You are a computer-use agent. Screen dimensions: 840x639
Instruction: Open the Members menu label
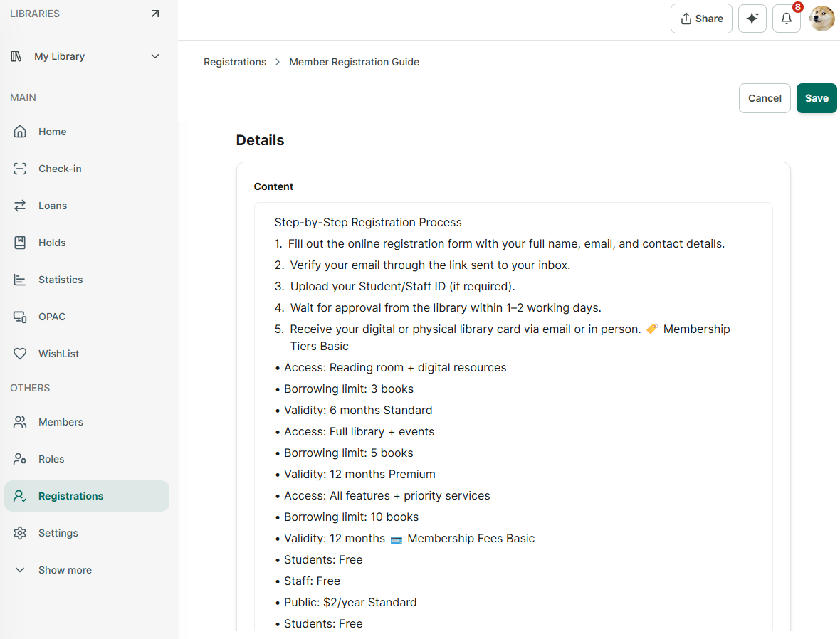(x=61, y=422)
